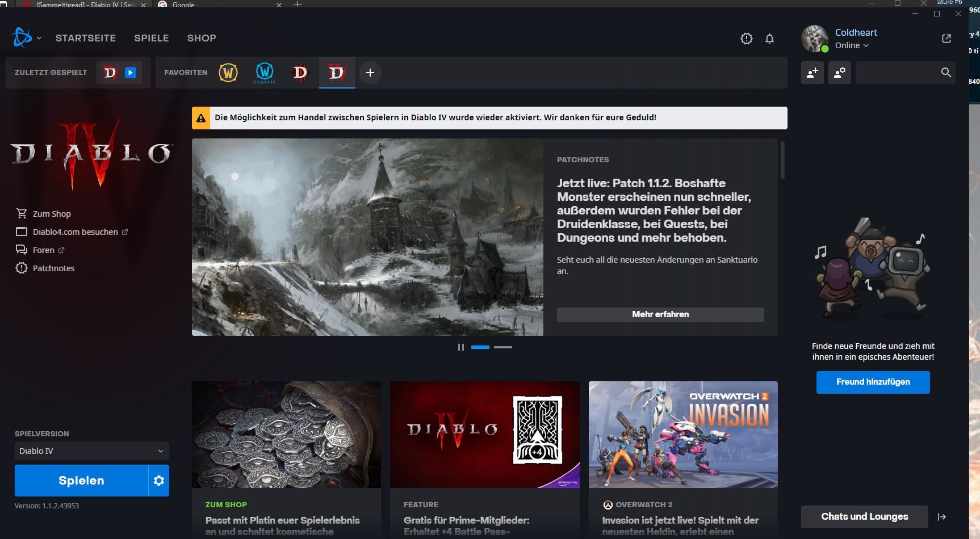Screen dimensions: 980x539
Task: Pop out the friends list window icon
Action: [947, 38]
